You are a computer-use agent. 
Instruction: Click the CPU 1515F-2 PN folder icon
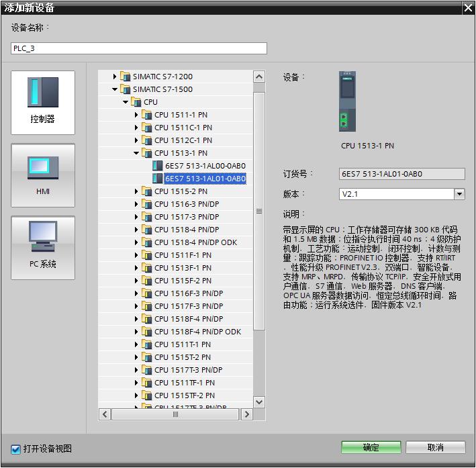[147, 280]
